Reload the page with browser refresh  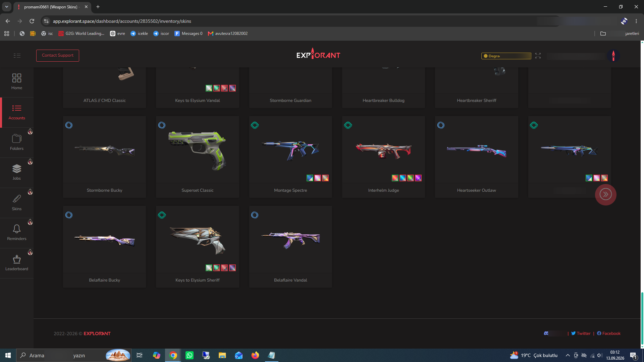click(32, 21)
